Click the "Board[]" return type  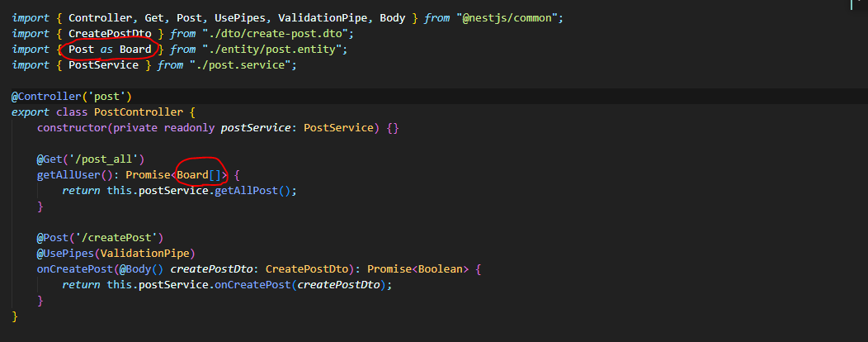(200, 175)
